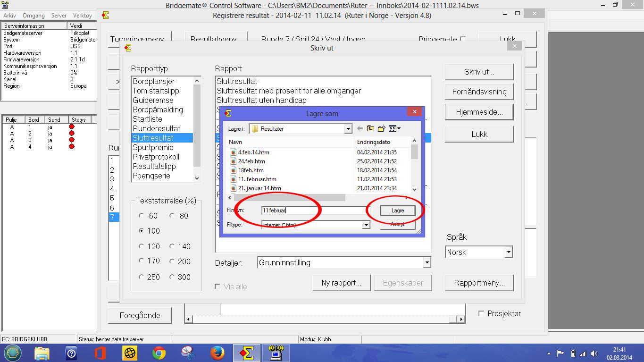The height and width of the screenshot is (362, 644).
Task: Click the up-one-folder icon in Lagre som
Action: pos(371,128)
